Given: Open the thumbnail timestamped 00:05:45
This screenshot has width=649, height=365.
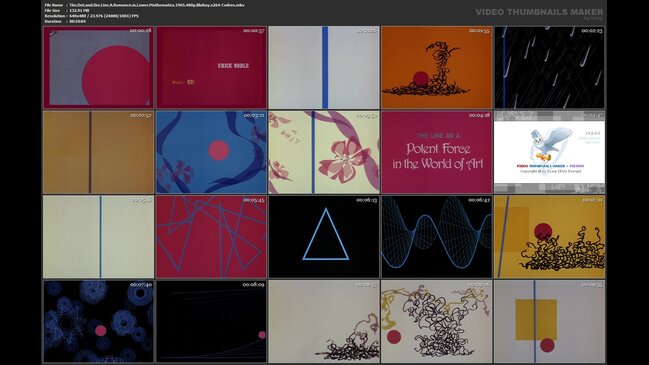Looking at the screenshot, I should point(211,237).
